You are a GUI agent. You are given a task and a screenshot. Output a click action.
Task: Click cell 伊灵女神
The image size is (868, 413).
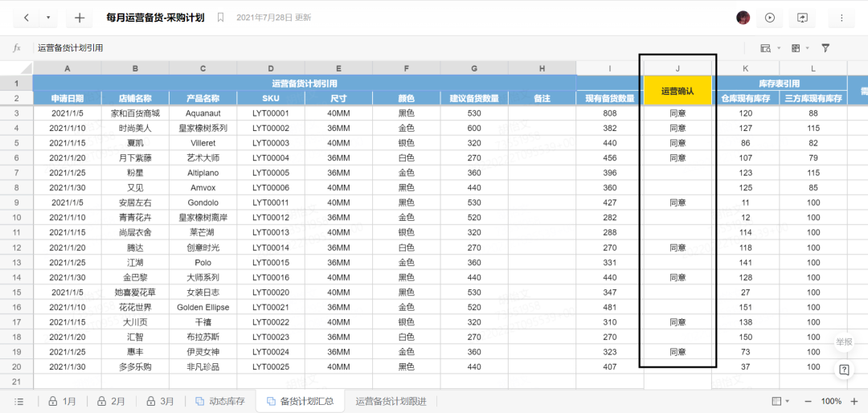tap(203, 352)
